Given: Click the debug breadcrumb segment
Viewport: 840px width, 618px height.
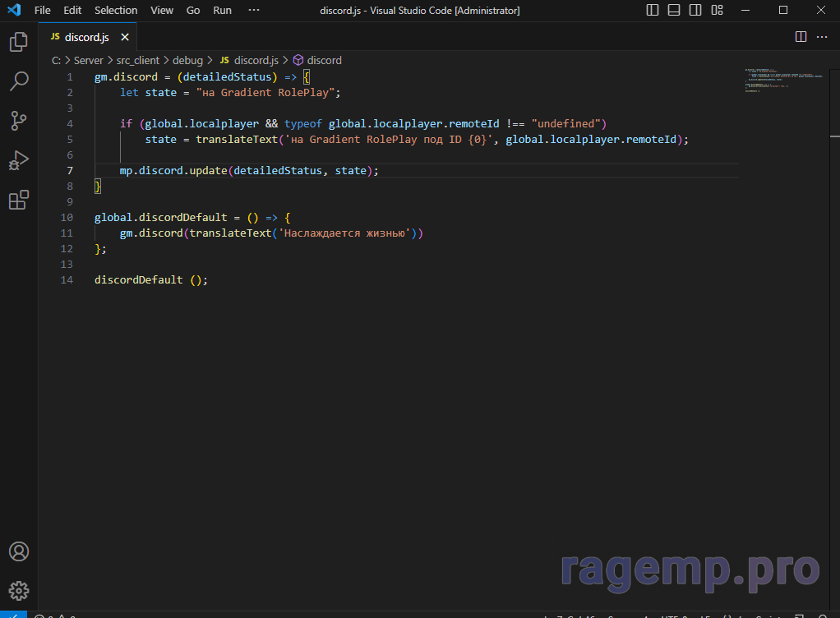Looking at the screenshot, I should 187,61.
